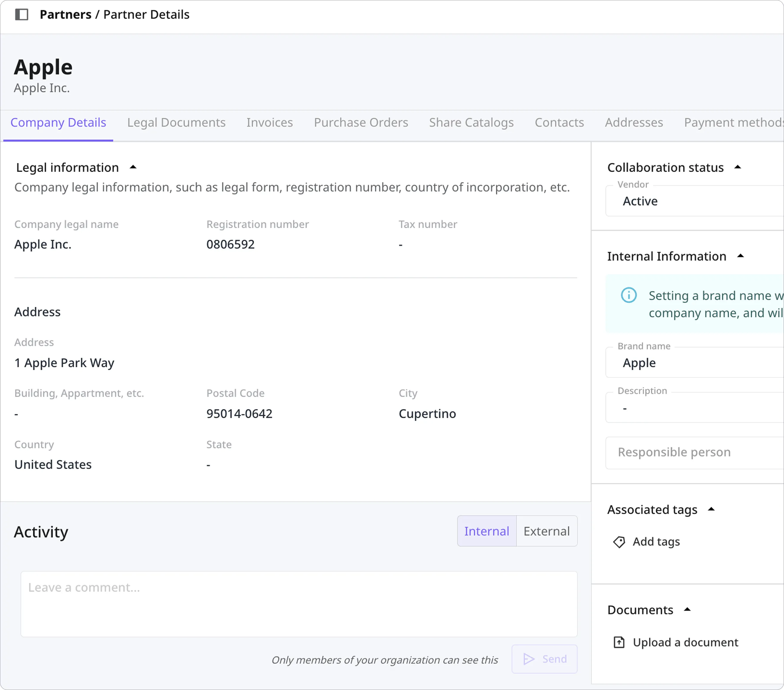Collapse the Associated tags section
This screenshot has width=784, height=690.
[711, 509]
